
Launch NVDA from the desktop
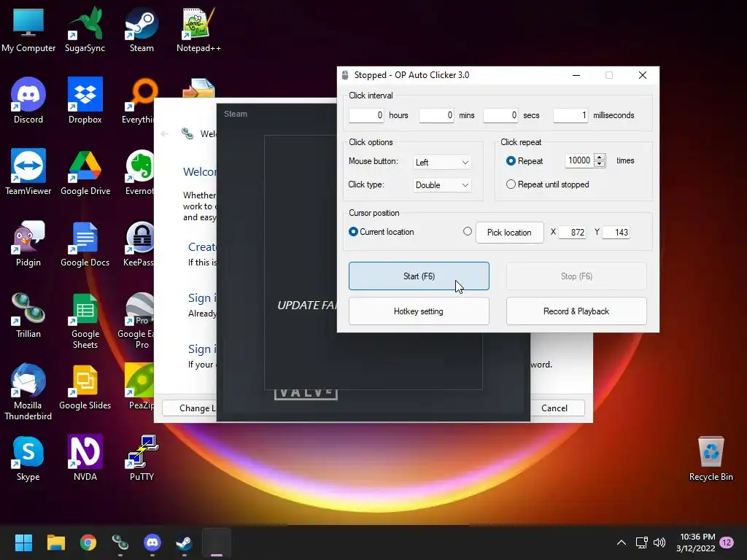tap(85, 458)
